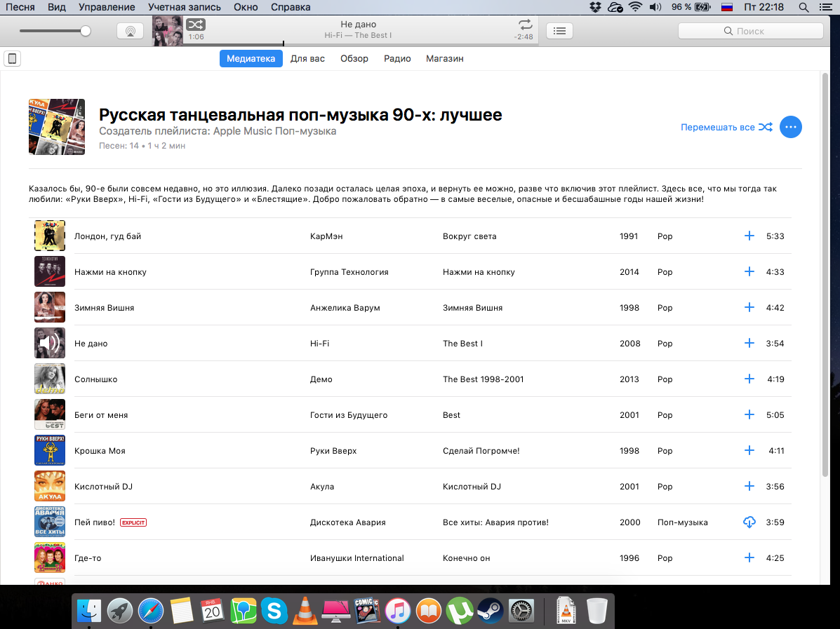Add Кислотный DJ to library
The image size is (840, 629).
tap(749, 486)
